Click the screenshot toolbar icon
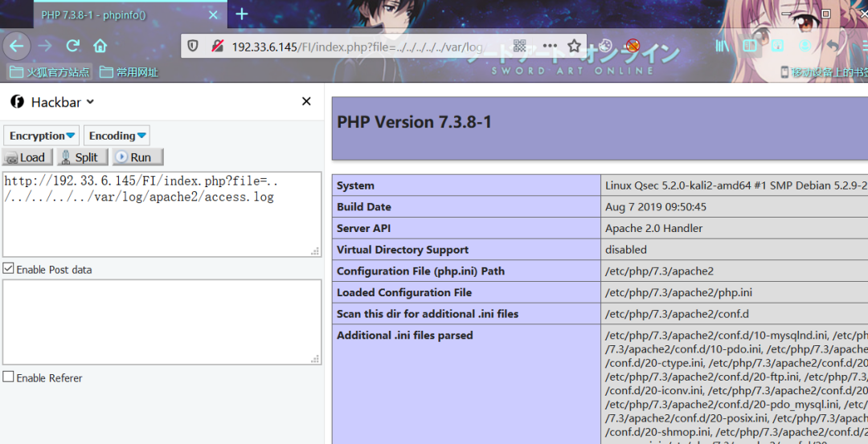Image resolution: width=868 pixels, height=444 pixels. [777, 46]
